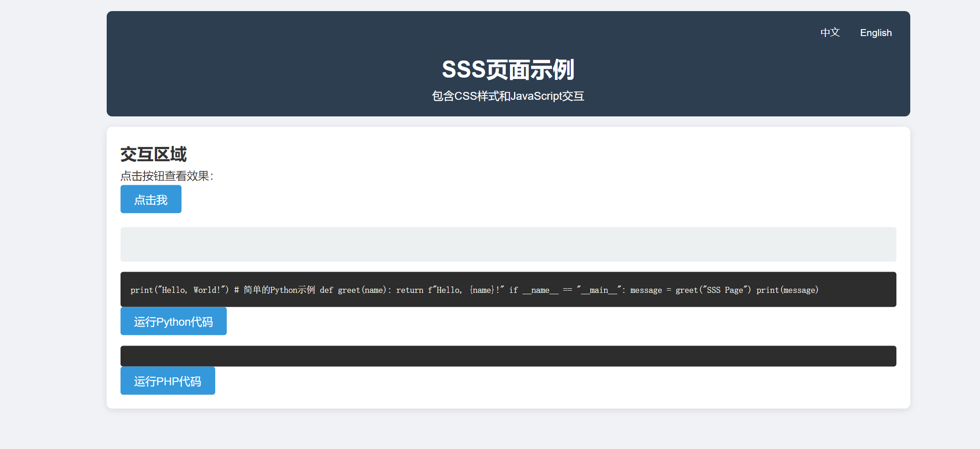
Task: Run the Python code with 运行Python代码
Action: pos(174,321)
